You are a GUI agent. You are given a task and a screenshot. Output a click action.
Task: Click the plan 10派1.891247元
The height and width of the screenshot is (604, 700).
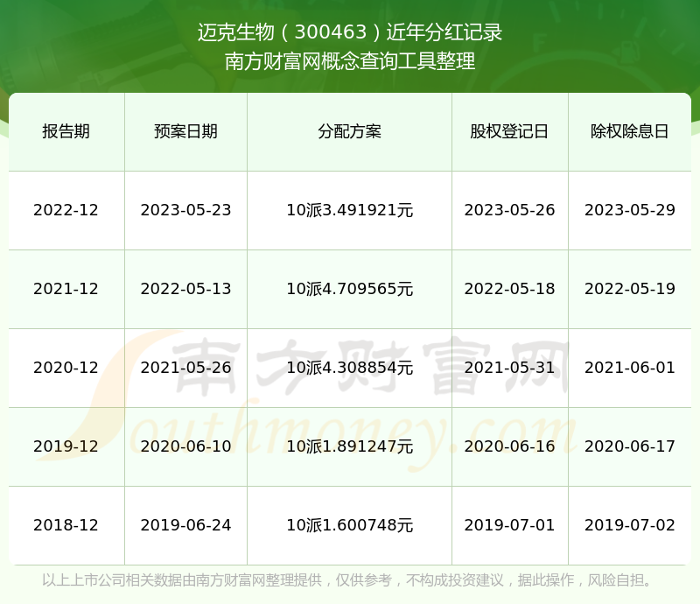click(x=349, y=446)
